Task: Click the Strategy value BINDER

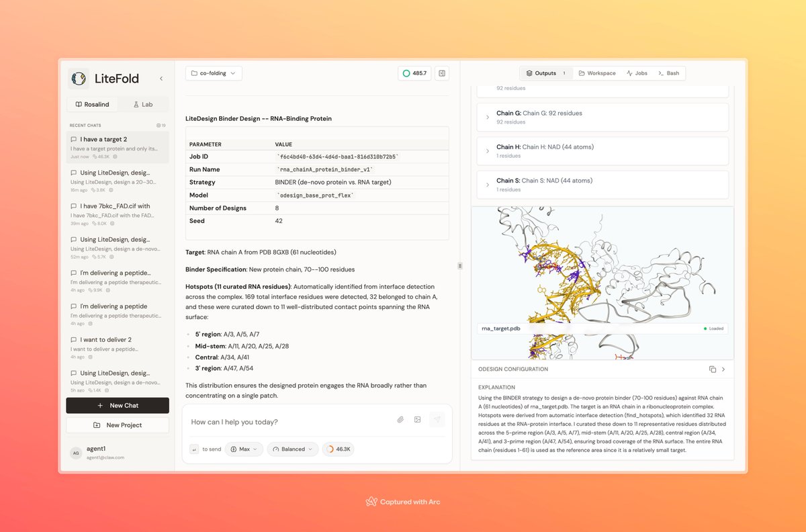Action: click(x=333, y=182)
